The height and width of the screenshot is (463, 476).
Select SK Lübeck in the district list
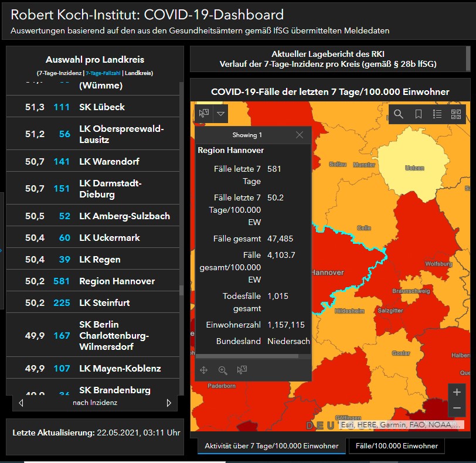coord(101,107)
